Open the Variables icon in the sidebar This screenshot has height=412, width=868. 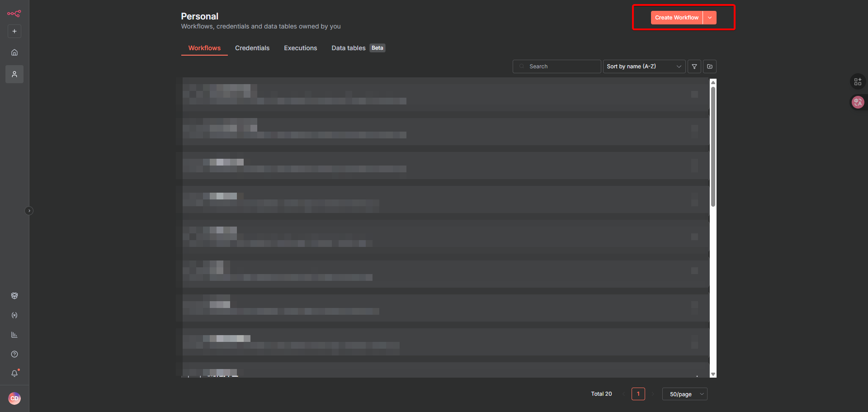(14, 315)
